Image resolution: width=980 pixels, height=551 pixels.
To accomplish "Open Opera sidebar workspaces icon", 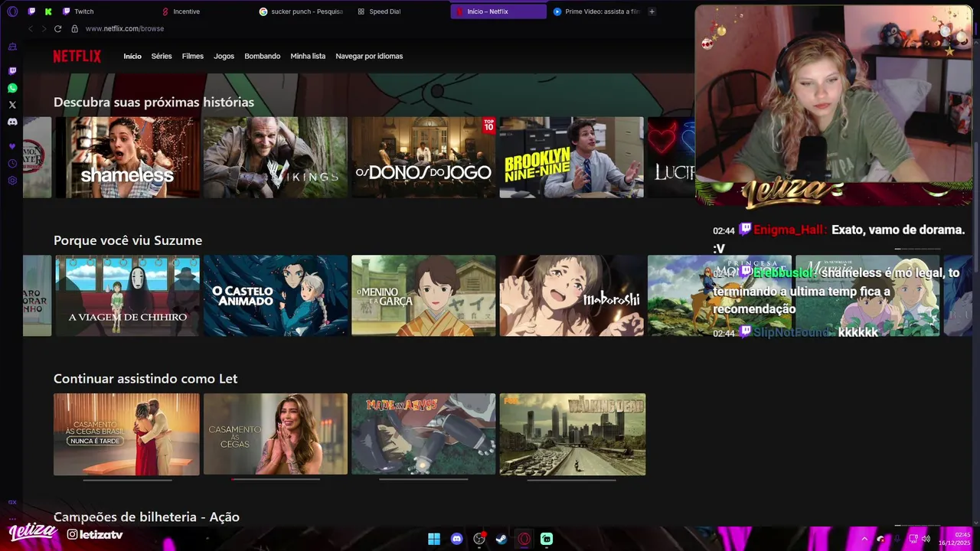I will [x=12, y=47].
